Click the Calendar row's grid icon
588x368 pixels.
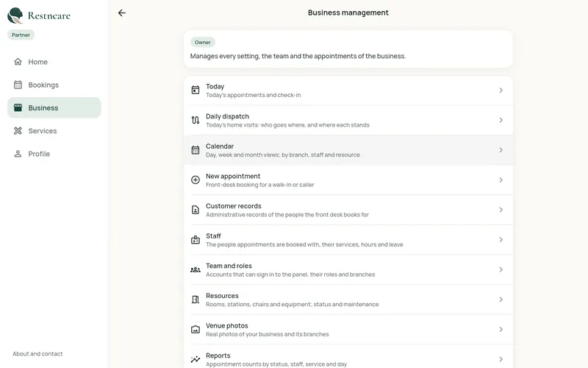196,150
